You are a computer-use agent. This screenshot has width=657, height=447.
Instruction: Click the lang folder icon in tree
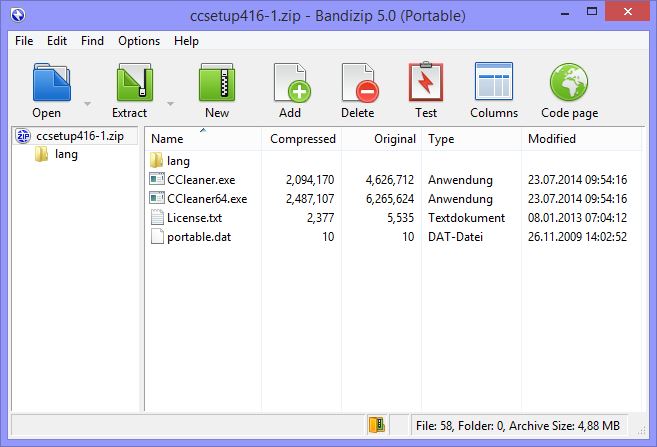click(x=41, y=154)
